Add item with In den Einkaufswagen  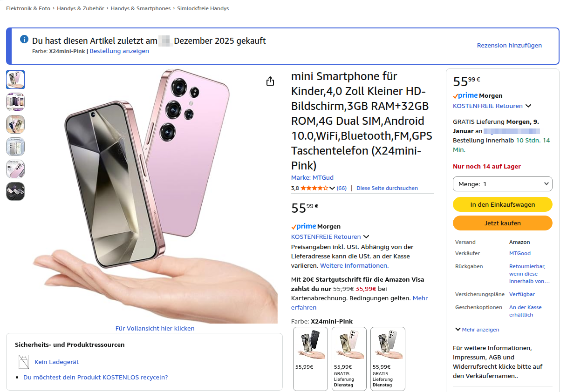coord(502,204)
